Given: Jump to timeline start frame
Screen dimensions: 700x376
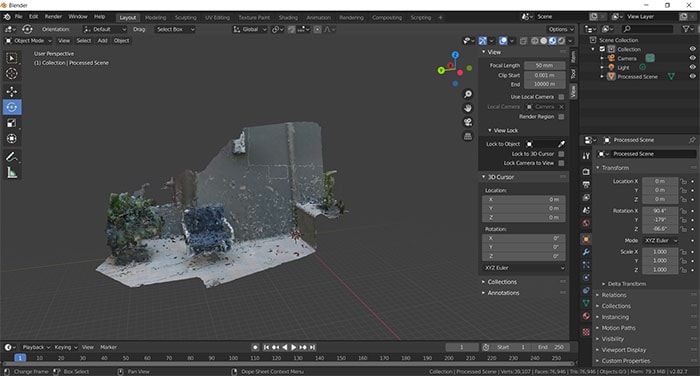Looking at the screenshot, I should (x=266, y=347).
